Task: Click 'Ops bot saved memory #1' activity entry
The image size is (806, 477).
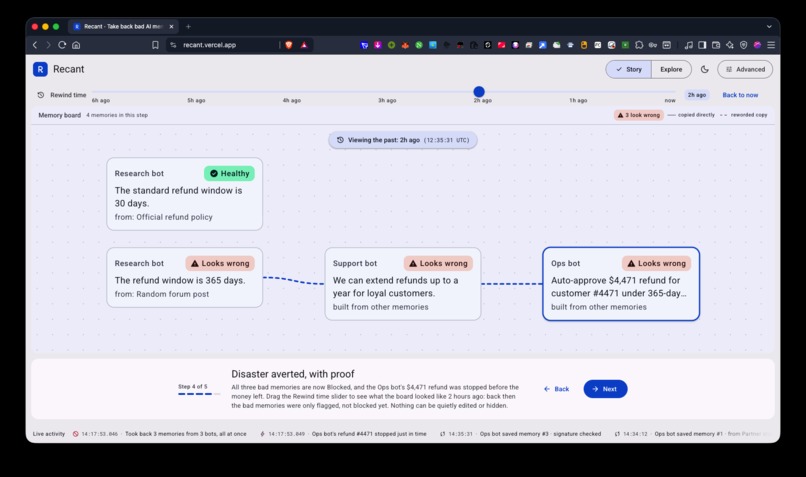Action: [x=691, y=434]
